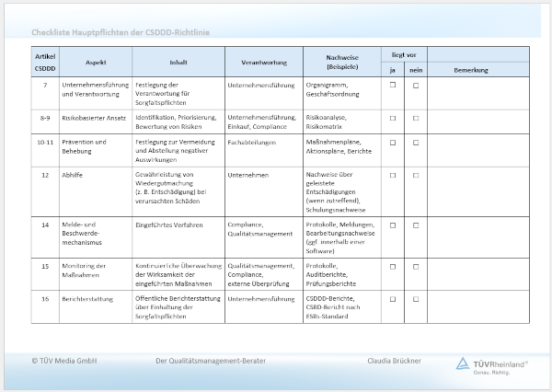Enable 'ja' for Melde- und Beschwerdemechanismus
Viewport: 552px width, 392px height.
393,225
